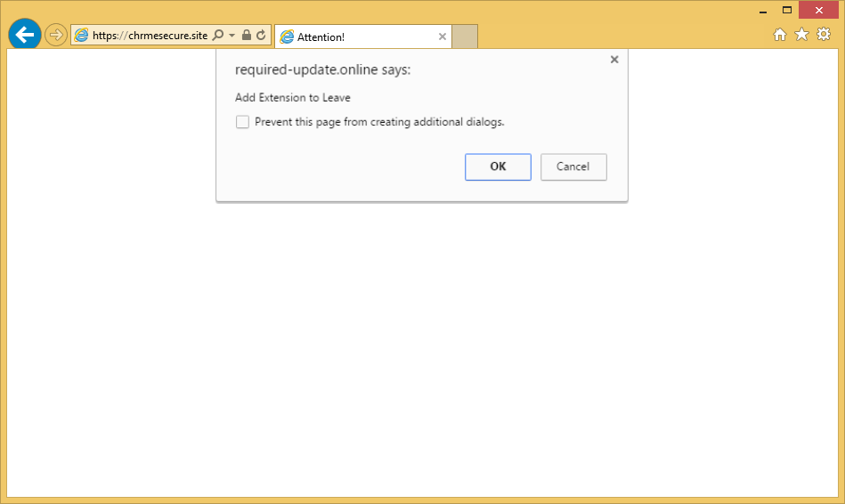The height and width of the screenshot is (504, 845).
Task: Go back with the blue back arrow
Action: 25,35
